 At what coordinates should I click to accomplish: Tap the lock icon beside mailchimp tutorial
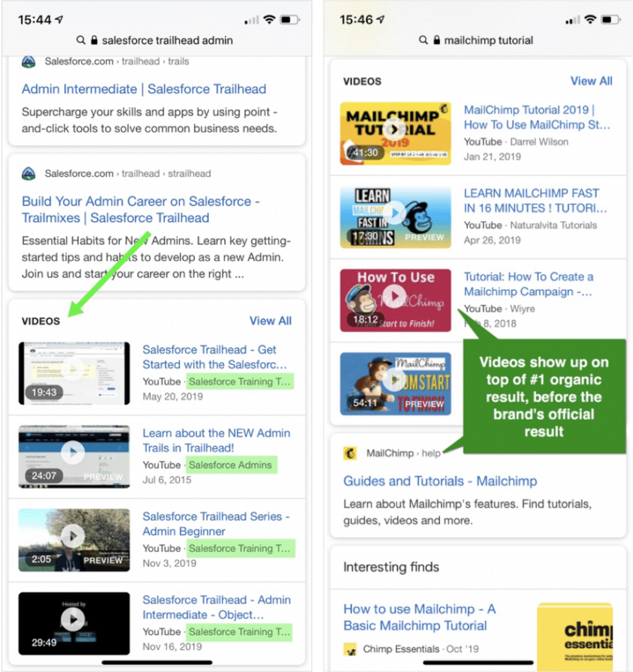(437, 40)
